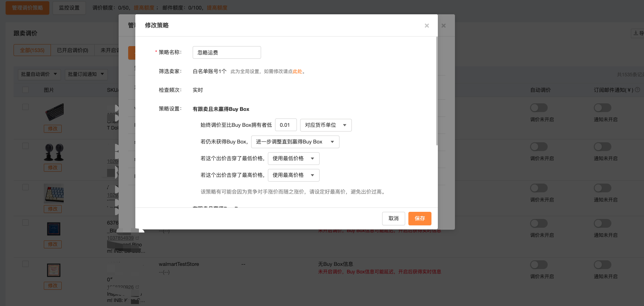644x306 pixels.
Task: Switch to the 已开启调价(0) tab
Action: [72, 50]
